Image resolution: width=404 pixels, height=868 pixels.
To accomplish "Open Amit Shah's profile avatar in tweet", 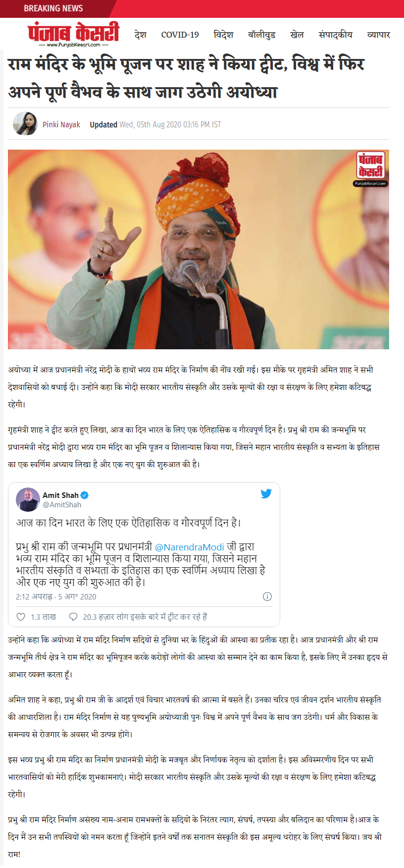I will (28, 499).
